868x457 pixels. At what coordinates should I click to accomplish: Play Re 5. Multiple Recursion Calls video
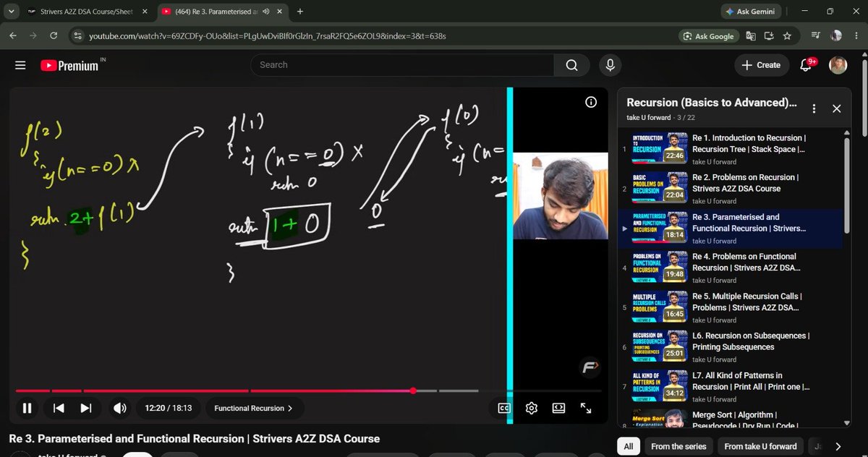731,307
